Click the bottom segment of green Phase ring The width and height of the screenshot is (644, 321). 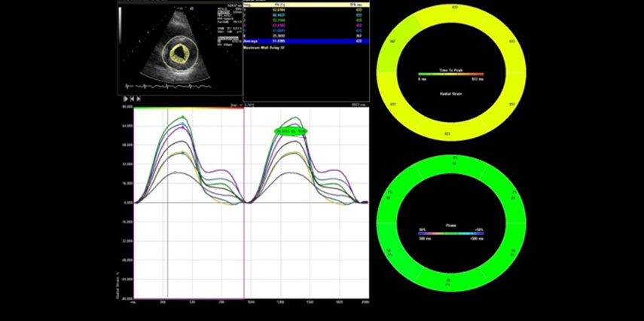(x=450, y=283)
